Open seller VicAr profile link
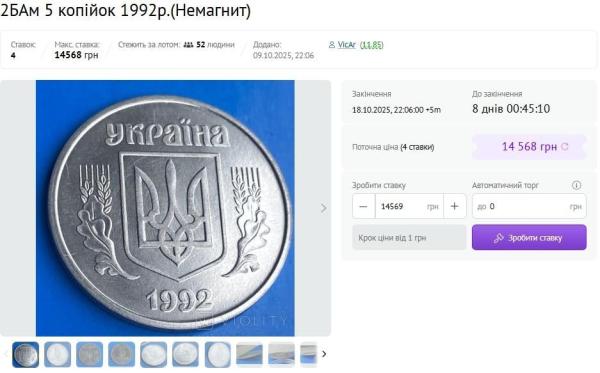600x373 pixels. (x=347, y=45)
